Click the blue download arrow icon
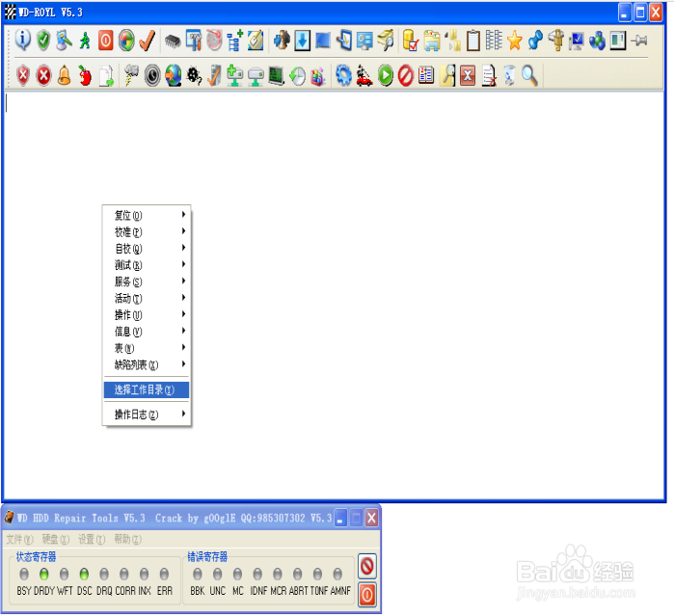The image size is (674, 616). [302, 40]
